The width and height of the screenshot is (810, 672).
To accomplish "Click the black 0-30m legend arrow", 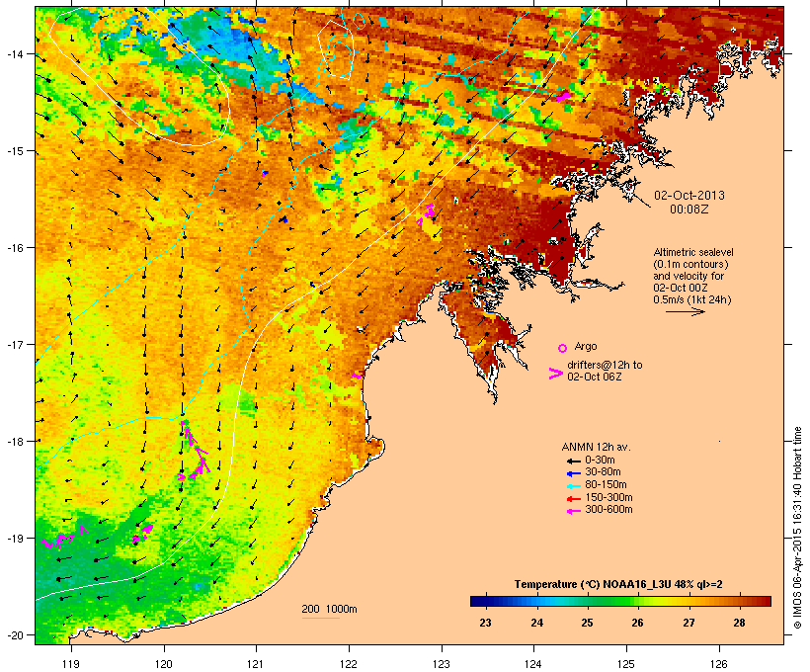I will (x=574, y=462).
